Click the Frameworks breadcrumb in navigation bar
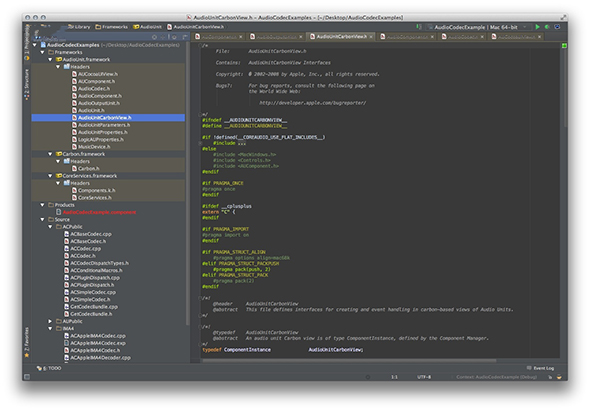The image size is (590, 411). pyautogui.click(x=112, y=27)
